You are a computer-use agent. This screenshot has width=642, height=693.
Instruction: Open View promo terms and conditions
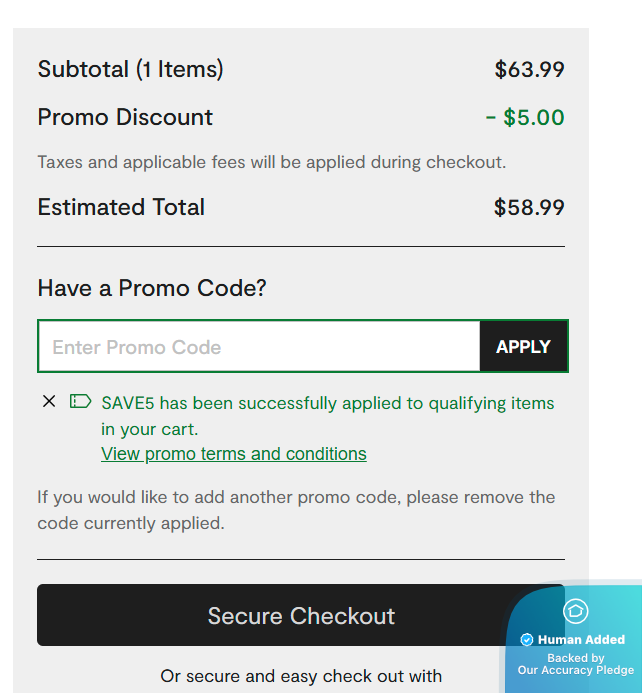[234, 454]
